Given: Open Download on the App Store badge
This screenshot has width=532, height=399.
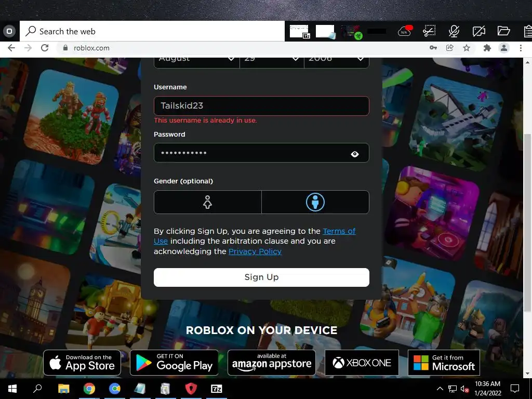Looking at the screenshot, I should pos(82,363).
